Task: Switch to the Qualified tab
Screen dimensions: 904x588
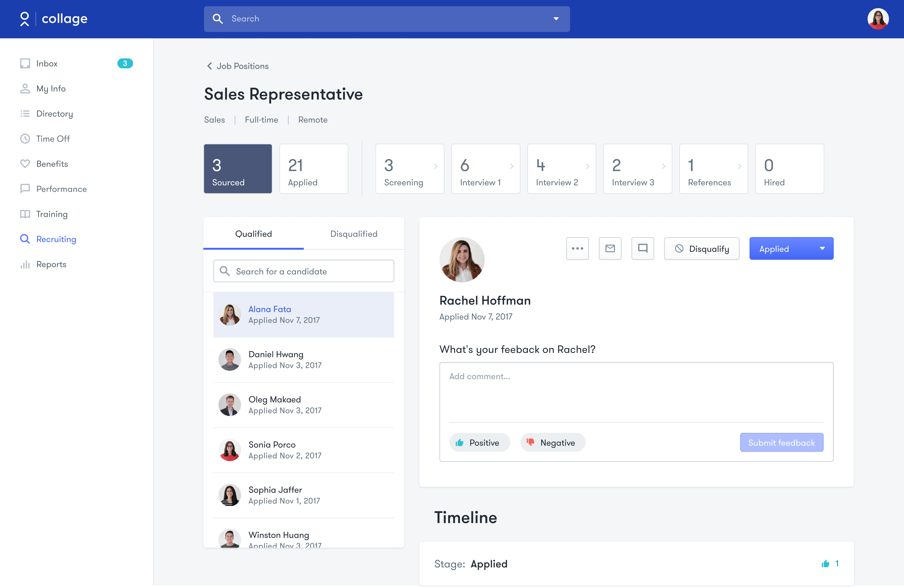Action: tap(253, 234)
